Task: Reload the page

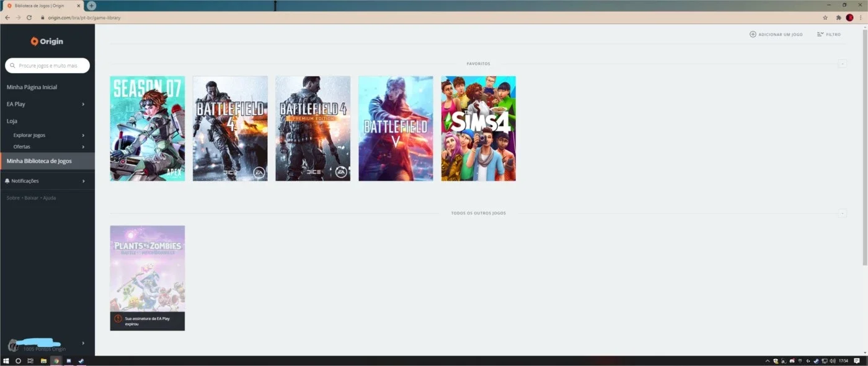Action: point(29,17)
